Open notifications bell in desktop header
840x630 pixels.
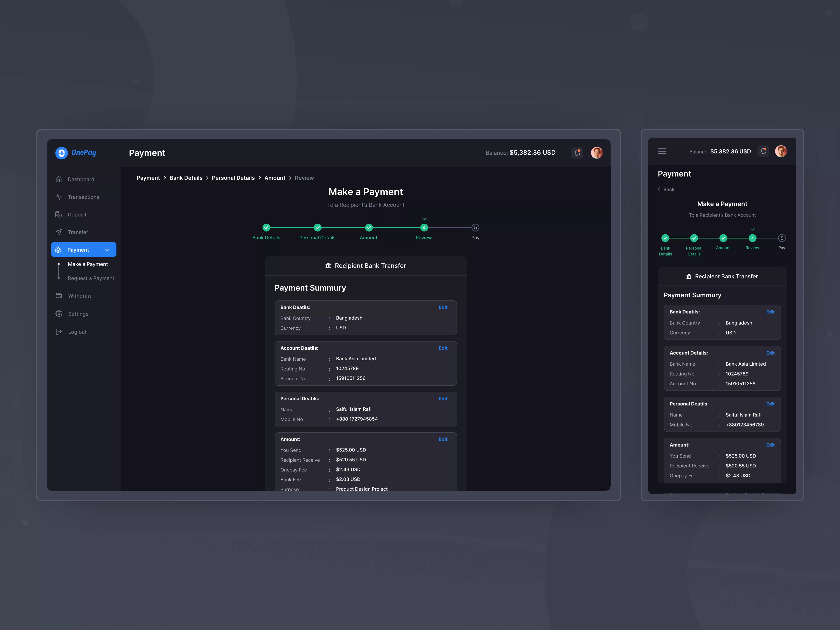pos(577,153)
